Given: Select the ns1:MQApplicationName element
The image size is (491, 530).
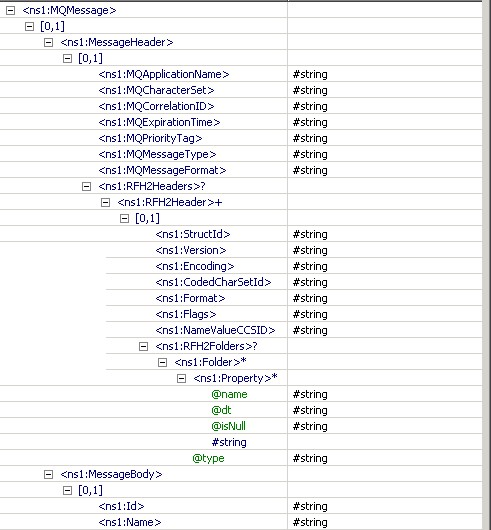Looking at the screenshot, I should point(164,74).
